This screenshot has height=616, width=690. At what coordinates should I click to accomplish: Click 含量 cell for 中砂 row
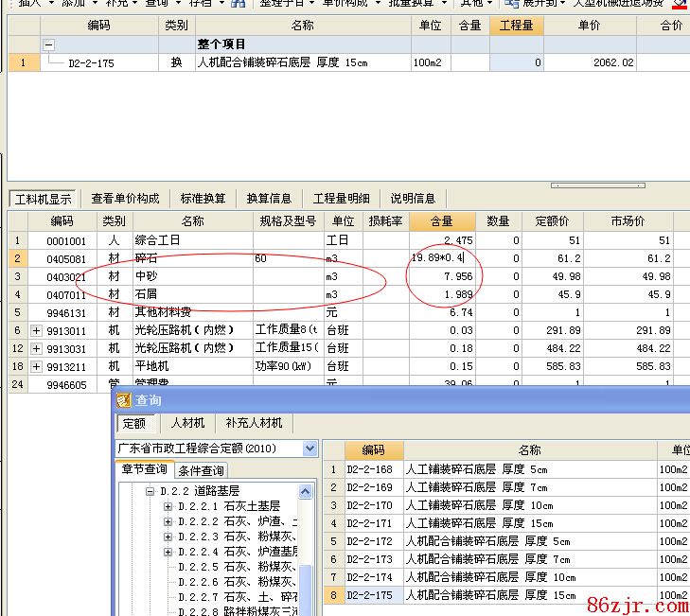442,276
